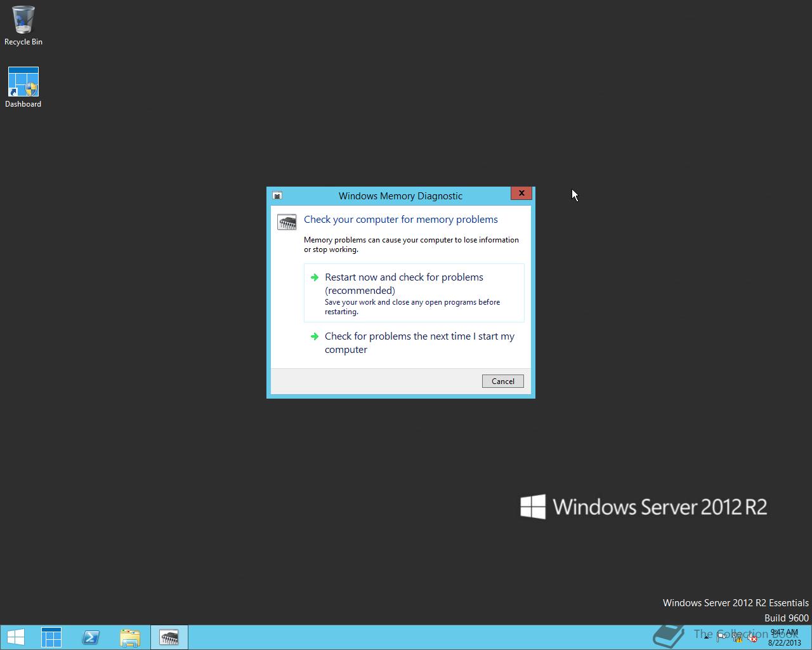Open Server Manager from the taskbar
Image resolution: width=812 pixels, height=650 pixels.
tap(51, 637)
